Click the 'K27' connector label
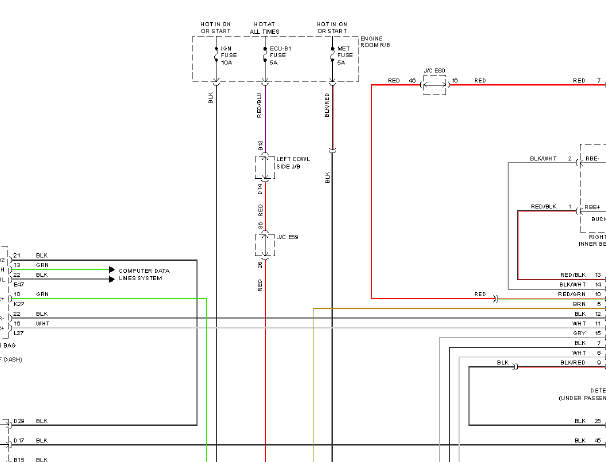Image resolution: width=606 pixels, height=462 pixels. pyautogui.click(x=19, y=304)
